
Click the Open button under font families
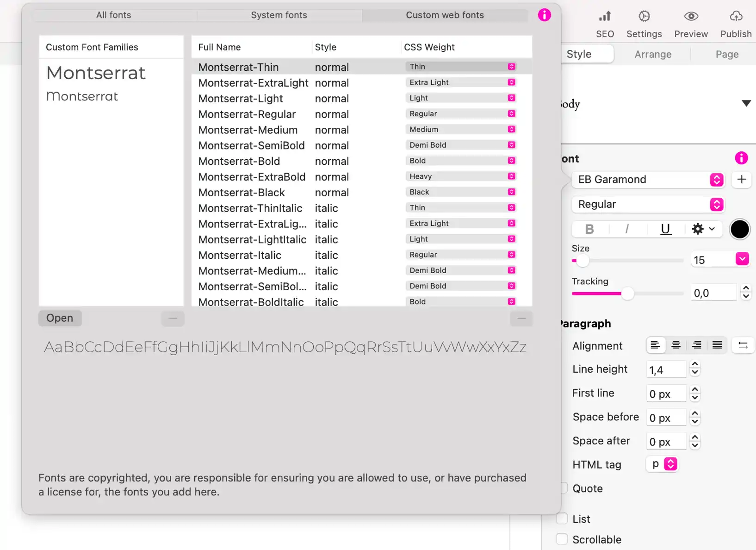(x=60, y=318)
